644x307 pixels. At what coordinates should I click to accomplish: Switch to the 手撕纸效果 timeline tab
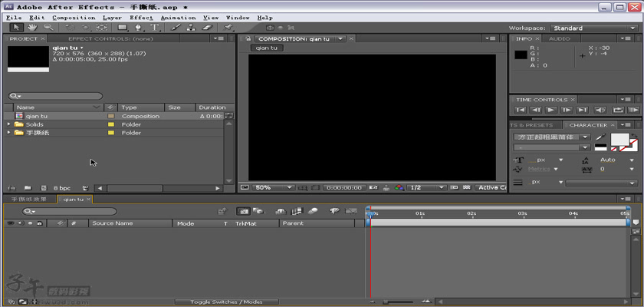tap(28, 200)
